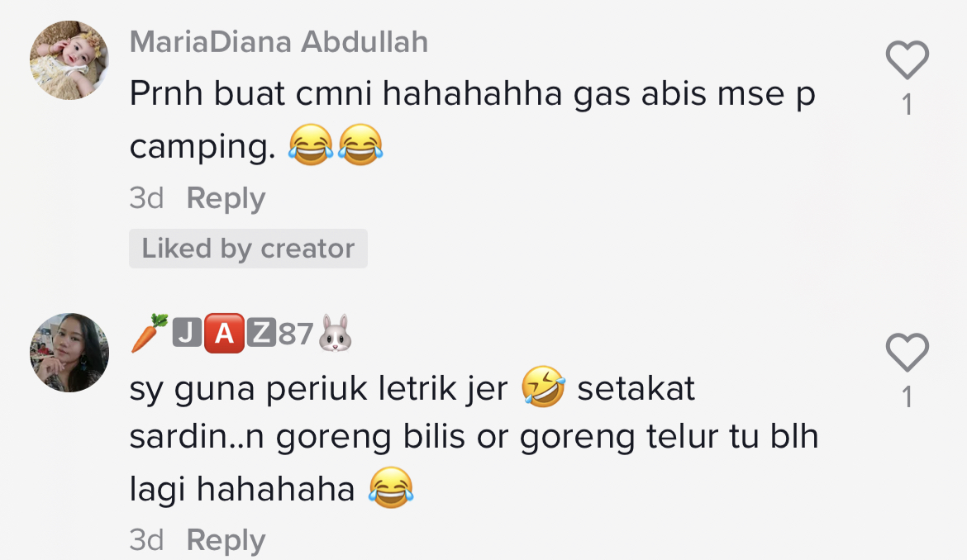Click the JAZ87 letter-block username
967x560 pixels.
[x=241, y=334]
